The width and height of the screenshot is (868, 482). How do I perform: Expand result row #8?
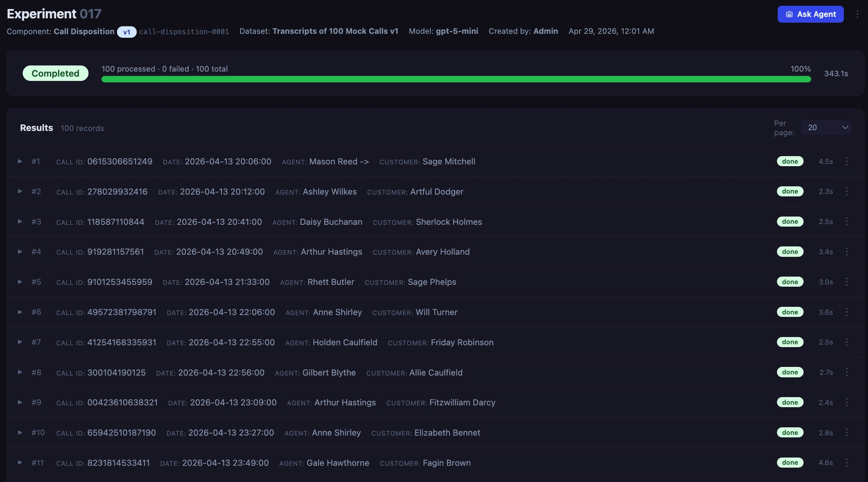[20, 372]
